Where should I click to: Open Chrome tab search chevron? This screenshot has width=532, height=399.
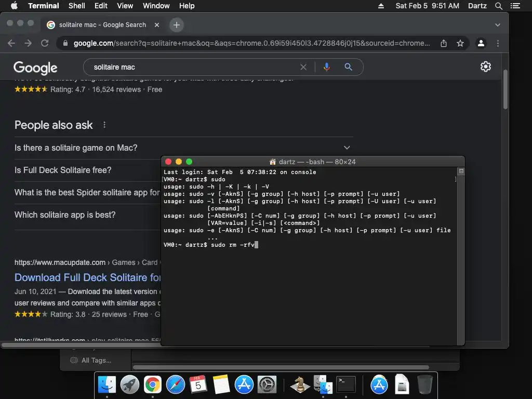point(497,25)
